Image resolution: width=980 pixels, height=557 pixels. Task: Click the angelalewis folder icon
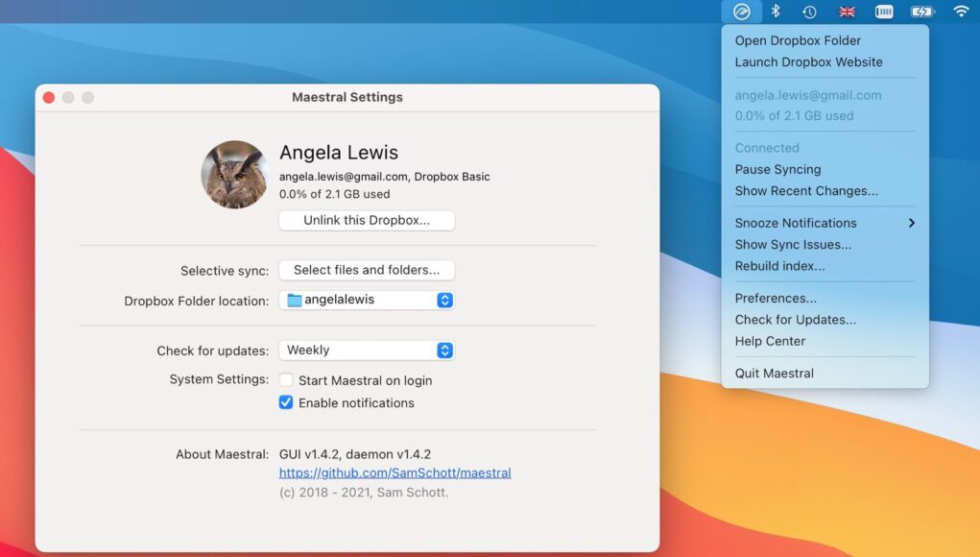295,300
